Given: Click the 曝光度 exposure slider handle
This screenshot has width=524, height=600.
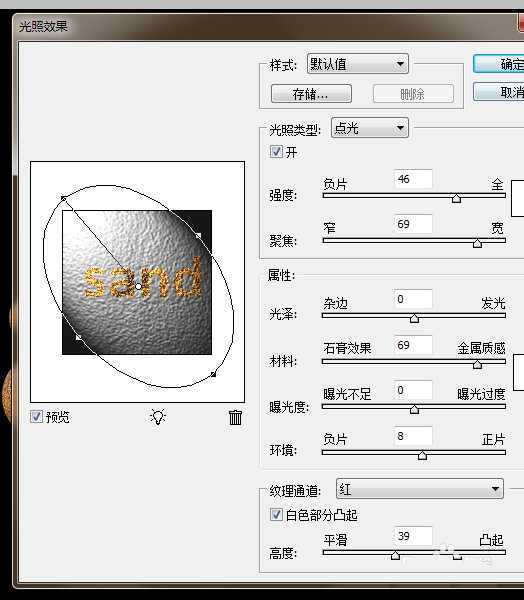Looking at the screenshot, I should tap(414, 409).
